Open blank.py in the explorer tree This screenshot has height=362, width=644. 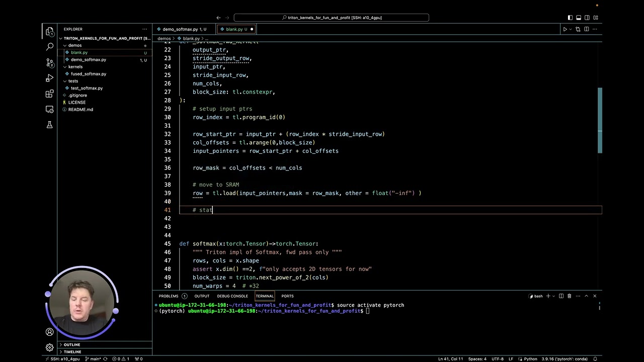pyautogui.click(x=105, y=52)
